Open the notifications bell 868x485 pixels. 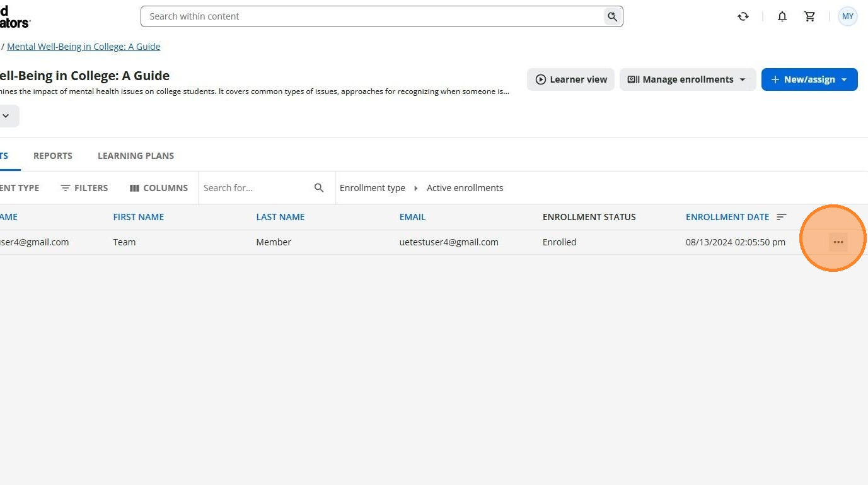(782, 16)
